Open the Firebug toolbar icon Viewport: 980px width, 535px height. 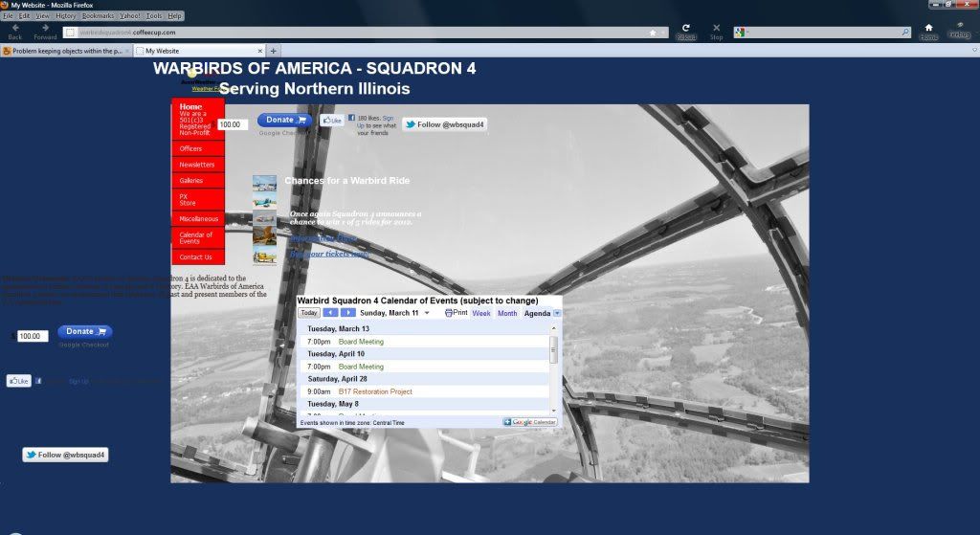959,26
